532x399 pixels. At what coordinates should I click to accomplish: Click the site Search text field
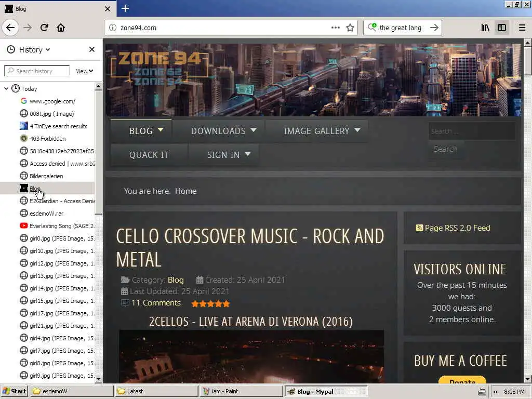pos(472,131)
